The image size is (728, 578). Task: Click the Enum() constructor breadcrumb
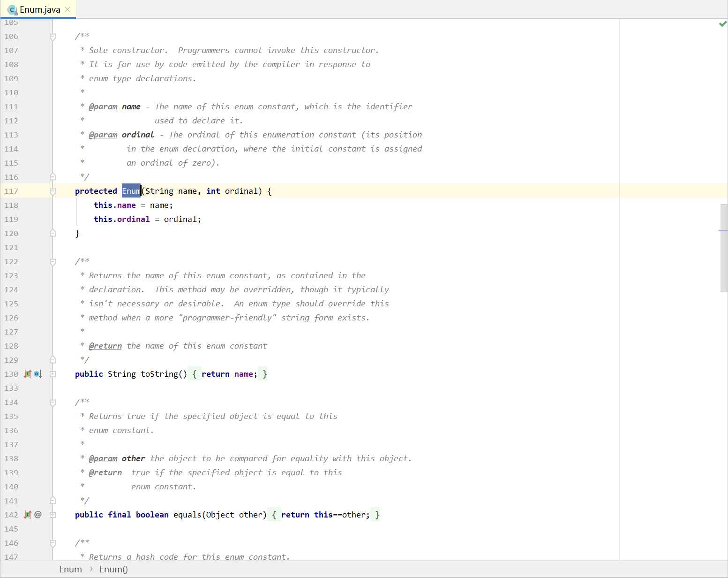113,569
